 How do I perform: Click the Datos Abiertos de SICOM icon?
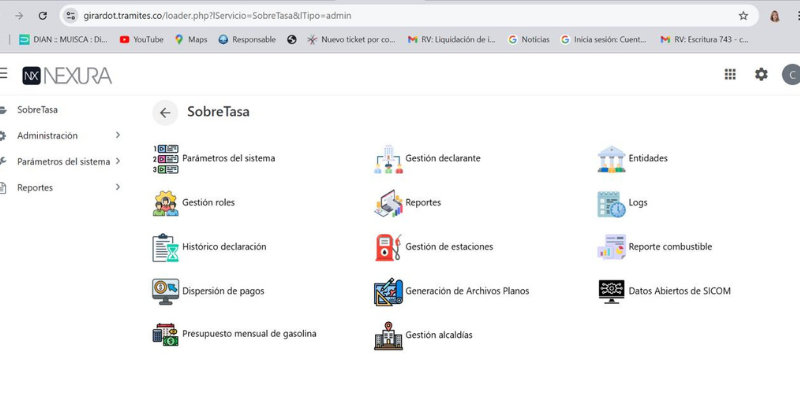pyautogui.click(x=611, y=291)
